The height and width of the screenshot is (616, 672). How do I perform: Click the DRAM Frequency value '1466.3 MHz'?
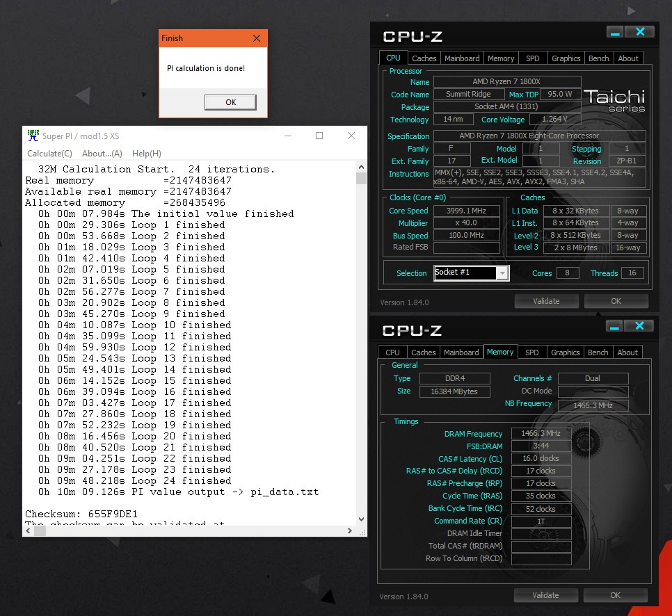541,434
